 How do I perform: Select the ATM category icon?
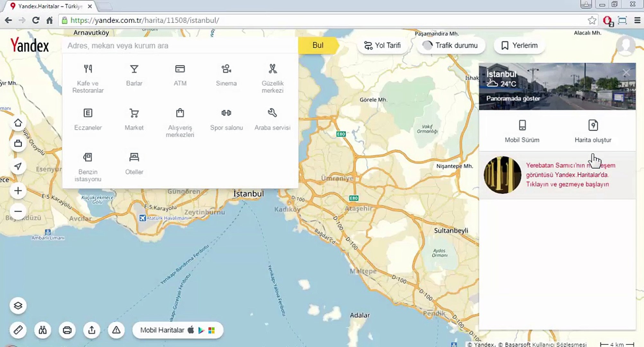coord(180,69)
